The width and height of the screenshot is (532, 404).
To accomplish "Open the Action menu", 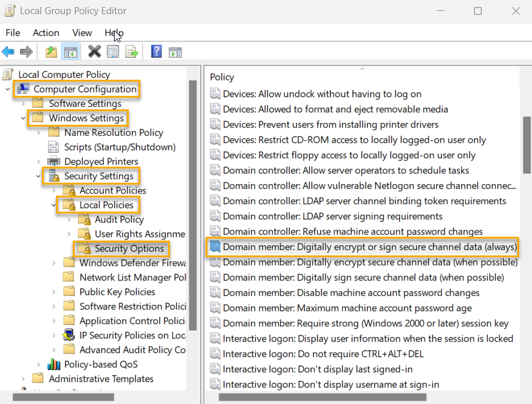I will [x=45, y=32].
